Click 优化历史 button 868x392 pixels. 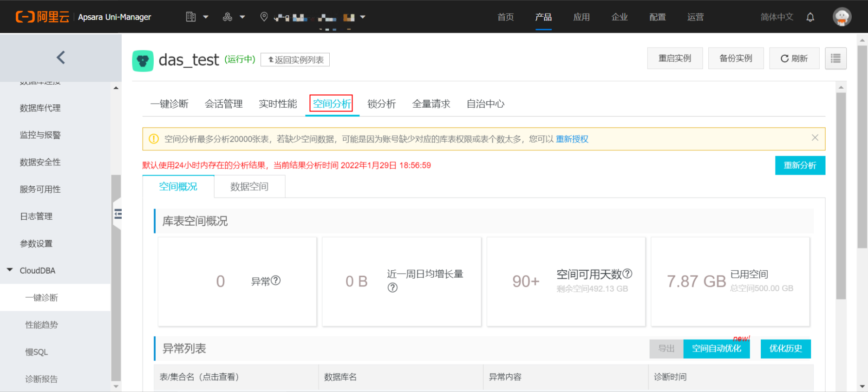(x=786, y=349)
